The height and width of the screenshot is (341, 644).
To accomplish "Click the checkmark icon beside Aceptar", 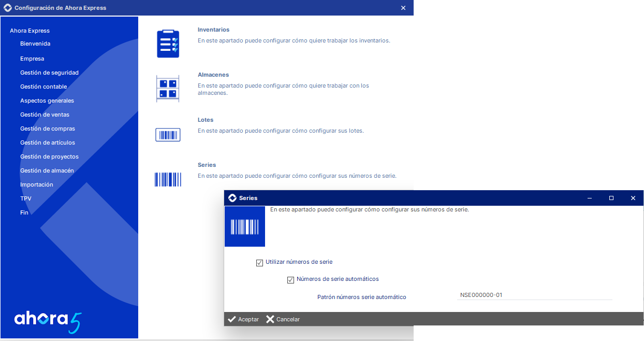I will point(231,319).
